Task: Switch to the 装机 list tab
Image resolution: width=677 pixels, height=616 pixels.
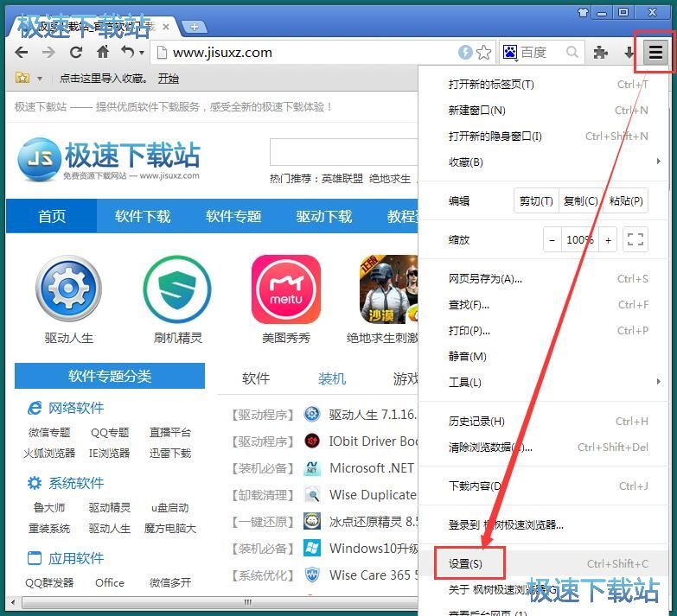Action: tap(332, 378)
